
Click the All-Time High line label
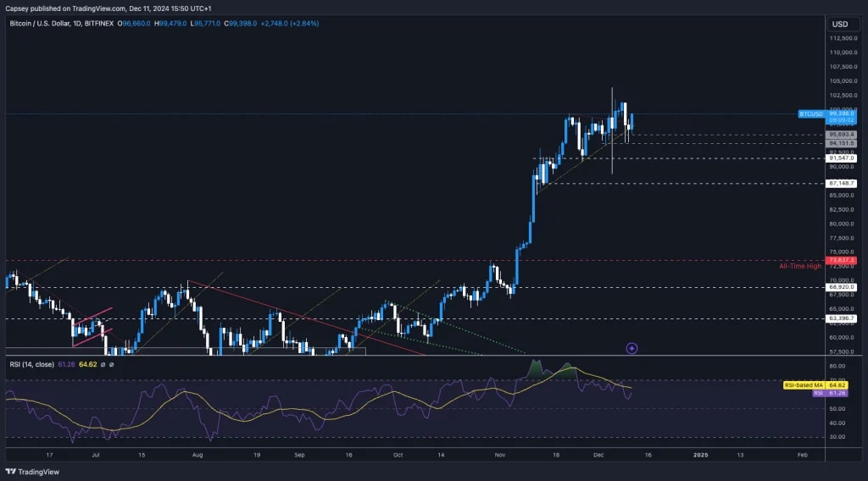click(800, 267)
